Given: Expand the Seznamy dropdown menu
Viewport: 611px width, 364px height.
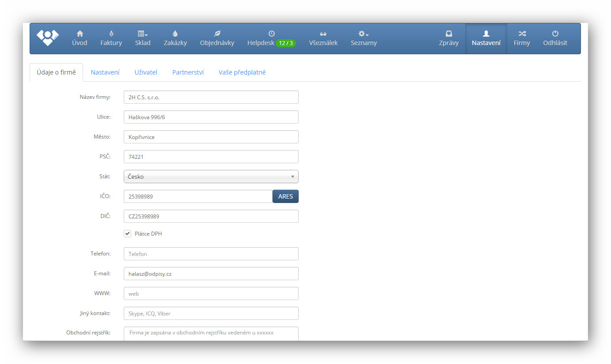Looking at the screenshot, I should tap(364, 38).
